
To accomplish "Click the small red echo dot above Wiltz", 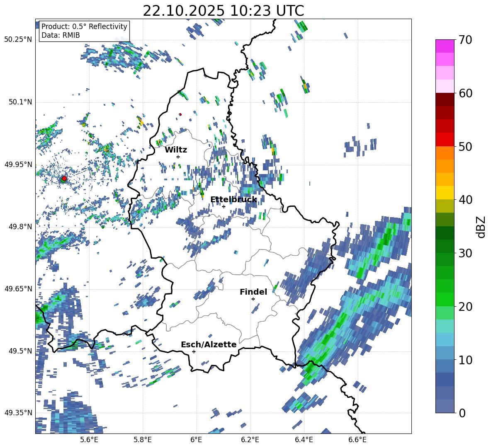I will 180,114.
